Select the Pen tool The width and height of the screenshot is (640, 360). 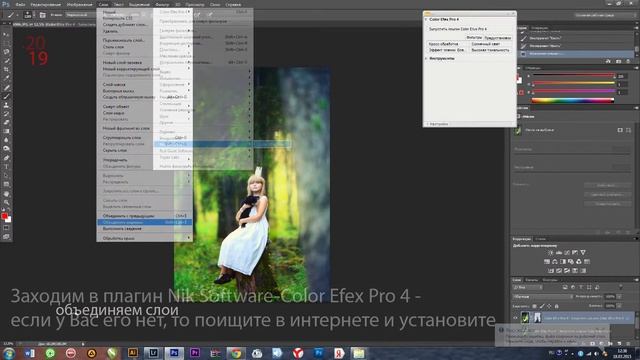[6, 158]
